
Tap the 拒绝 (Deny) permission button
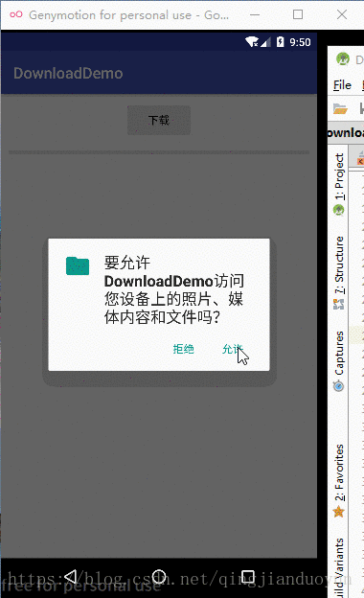(183, 349)
